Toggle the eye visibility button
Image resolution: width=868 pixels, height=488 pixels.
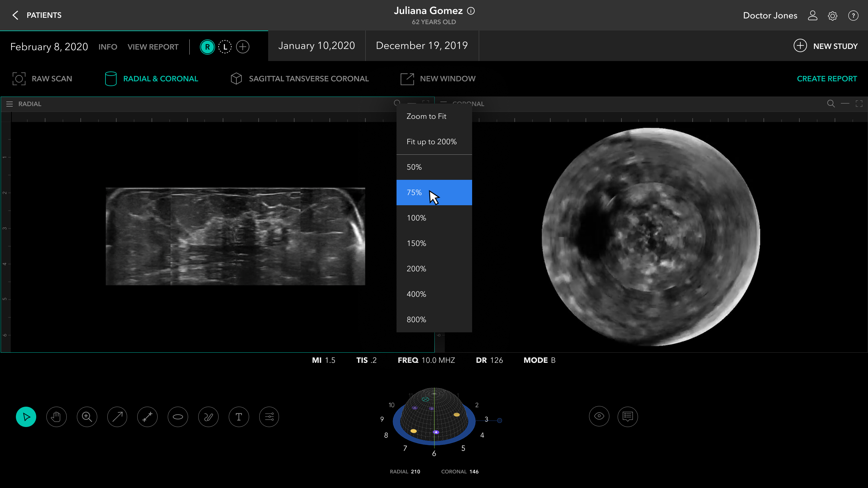[x=599, y=417]
